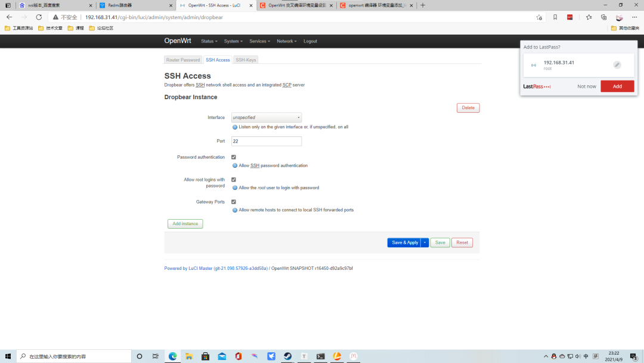The height and width of the screenshot is (363, 644).
Task: Show hidden system tray icons
Action: [x=546, y=356]
